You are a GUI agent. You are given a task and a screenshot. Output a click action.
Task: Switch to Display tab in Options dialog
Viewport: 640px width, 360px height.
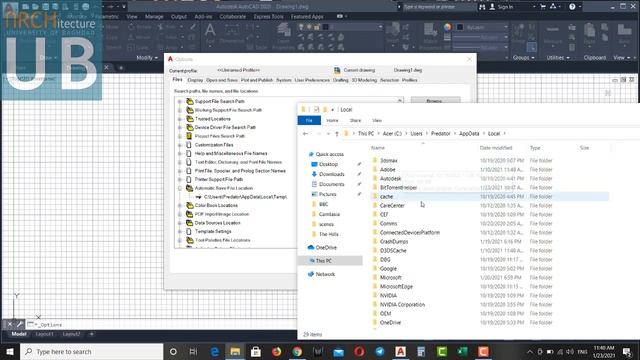(x=195, y=80)
